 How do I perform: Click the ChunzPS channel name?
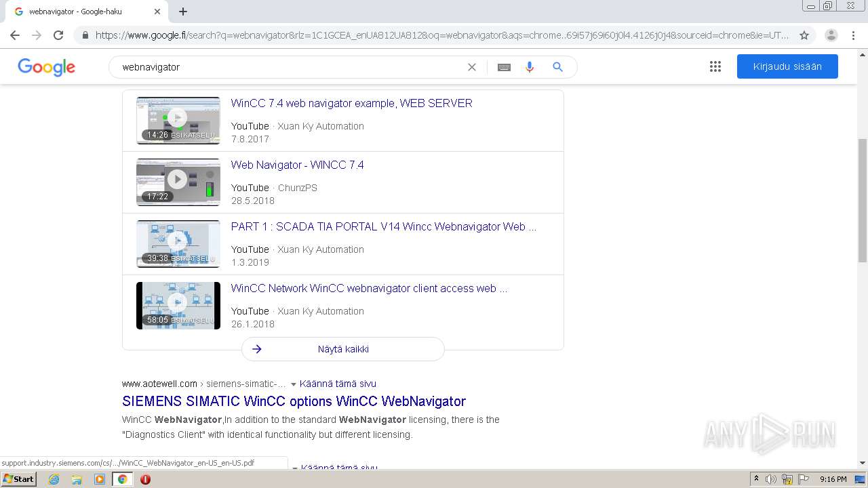click(297, 188)
